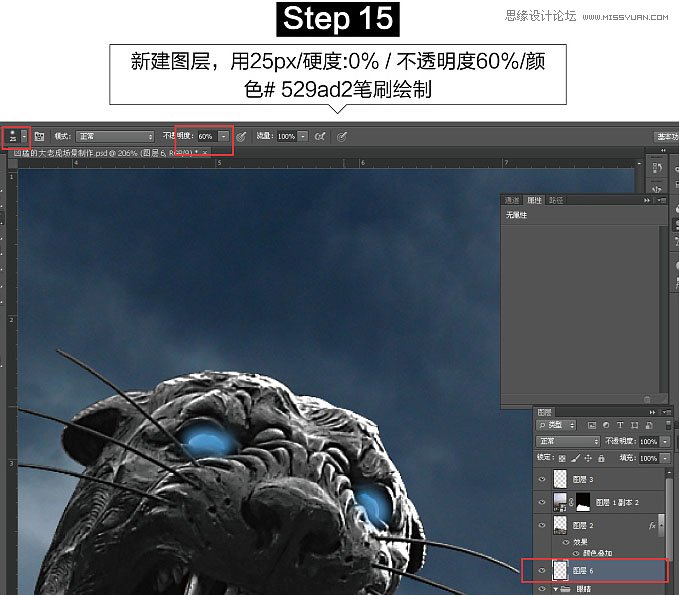The height and width of the screenshot is (595, 679).
Task: Filter layers by pixel layer icon
Action: 592,425
